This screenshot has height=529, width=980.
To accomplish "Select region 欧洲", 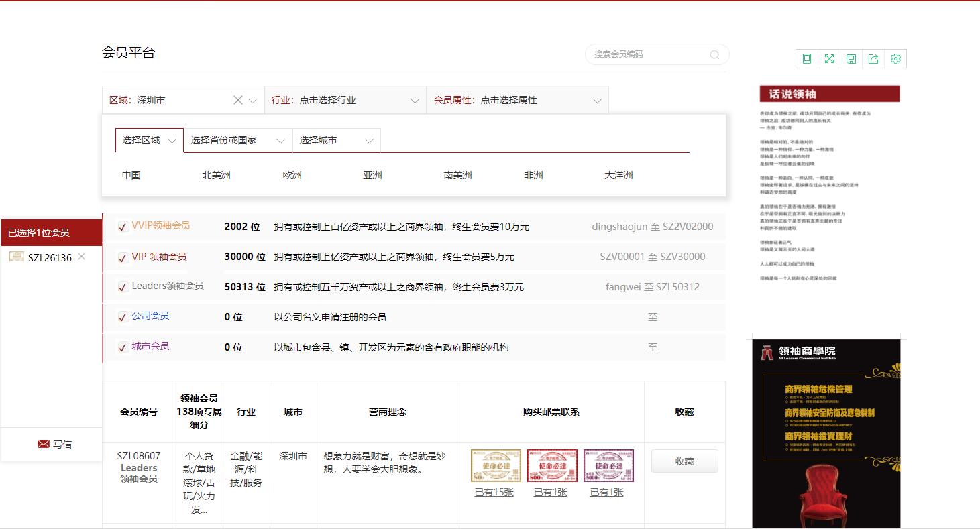I will [292, 175].
